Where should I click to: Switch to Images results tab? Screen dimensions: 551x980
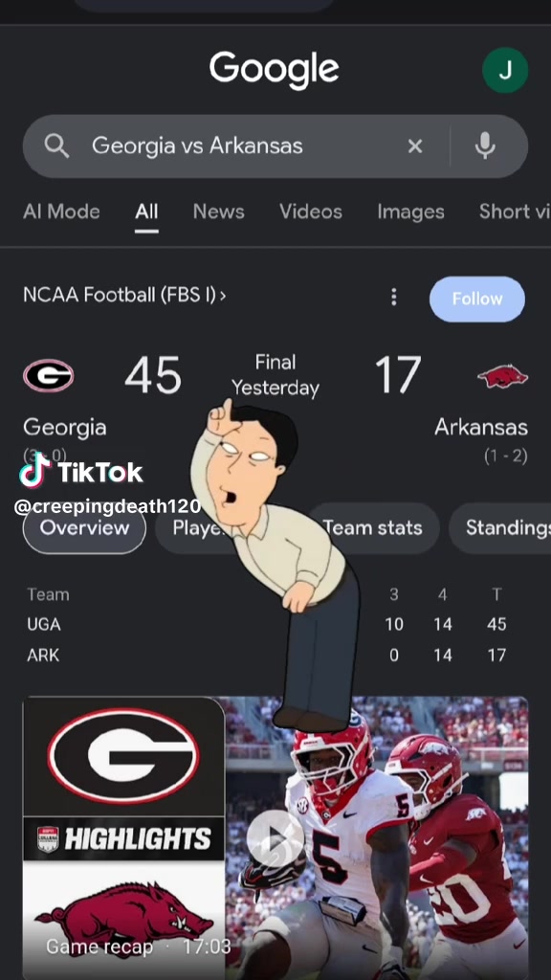pos(410,212)
